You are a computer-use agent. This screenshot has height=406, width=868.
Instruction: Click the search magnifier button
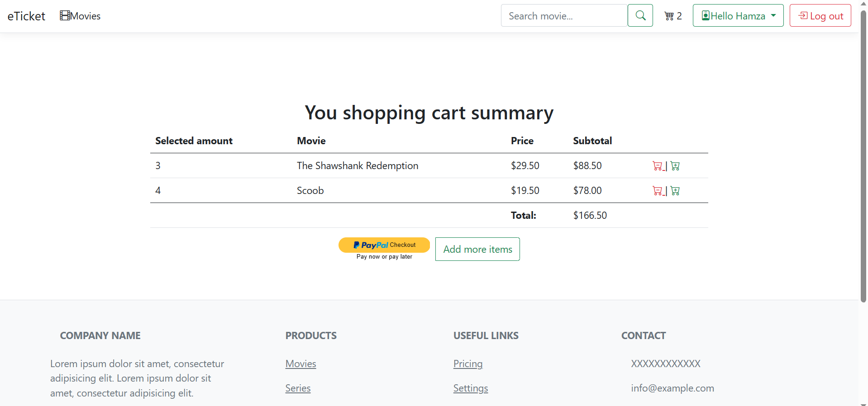point(640,16)
